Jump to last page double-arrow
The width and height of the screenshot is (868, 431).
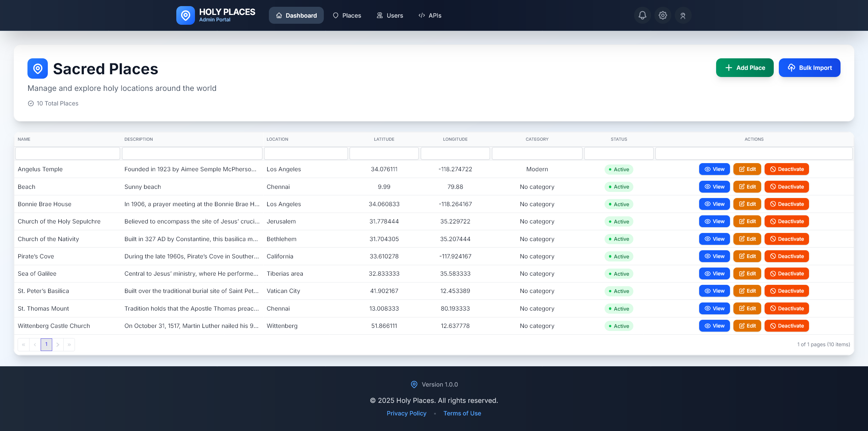pyautogui.click(x=69, y=345)
